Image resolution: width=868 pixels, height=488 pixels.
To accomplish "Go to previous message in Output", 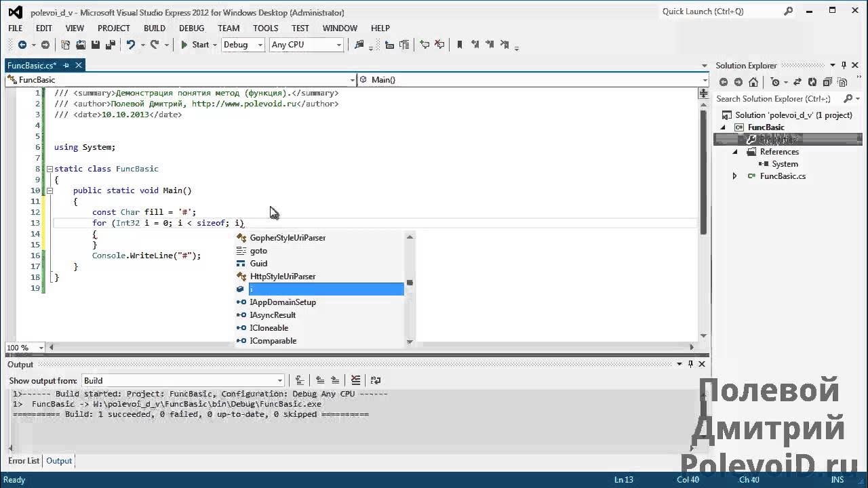I will 319,381.
